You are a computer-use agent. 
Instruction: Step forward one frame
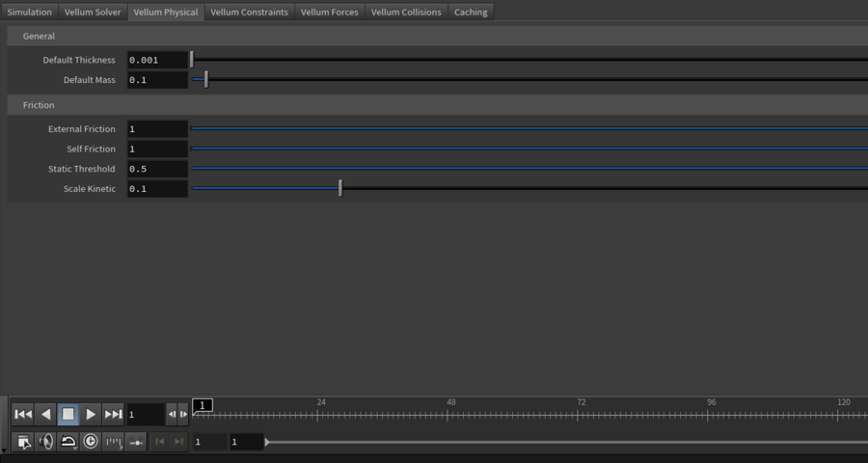pyautogui.click(x=183, y=414)
